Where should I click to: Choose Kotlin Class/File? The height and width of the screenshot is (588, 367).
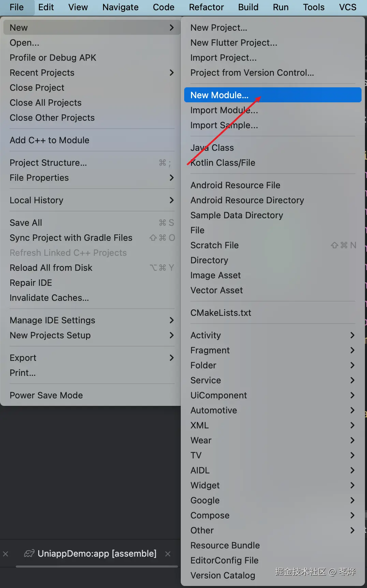pyautogui.click(x=223, y=163)
